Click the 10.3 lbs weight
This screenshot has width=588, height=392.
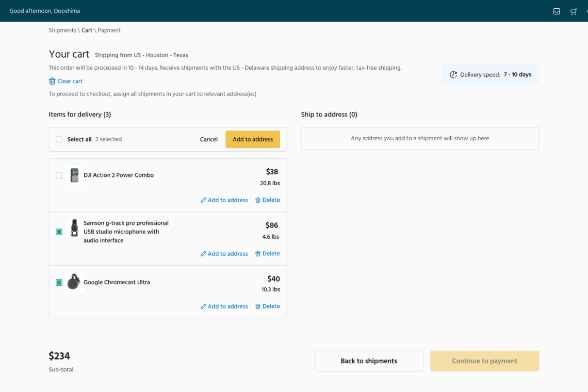tap(270, 289)
